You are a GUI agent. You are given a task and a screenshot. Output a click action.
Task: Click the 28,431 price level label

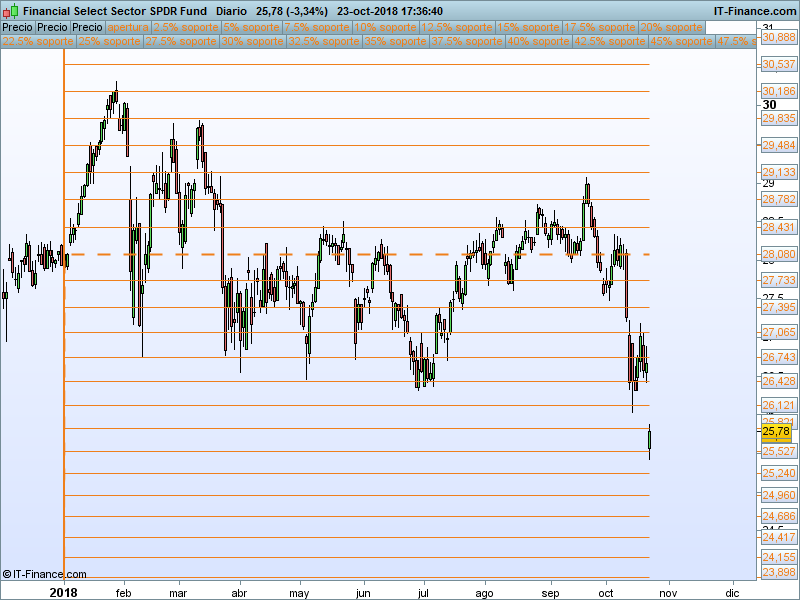779,228
